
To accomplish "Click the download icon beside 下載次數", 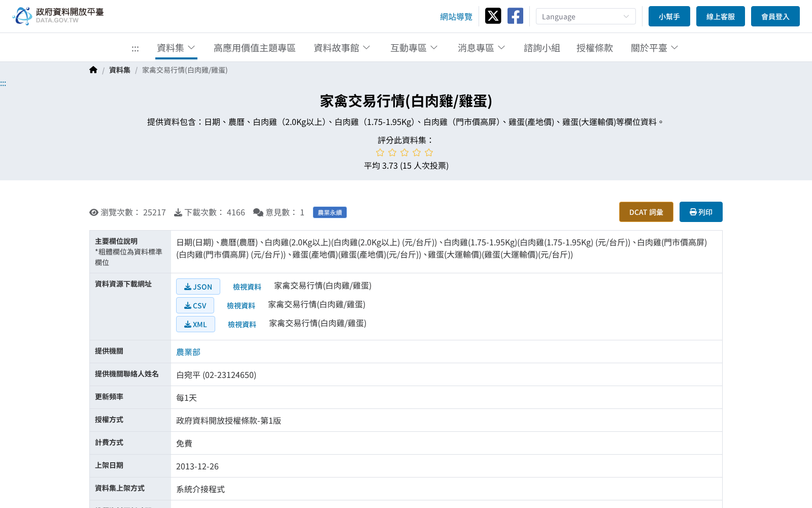I will 178,212.
